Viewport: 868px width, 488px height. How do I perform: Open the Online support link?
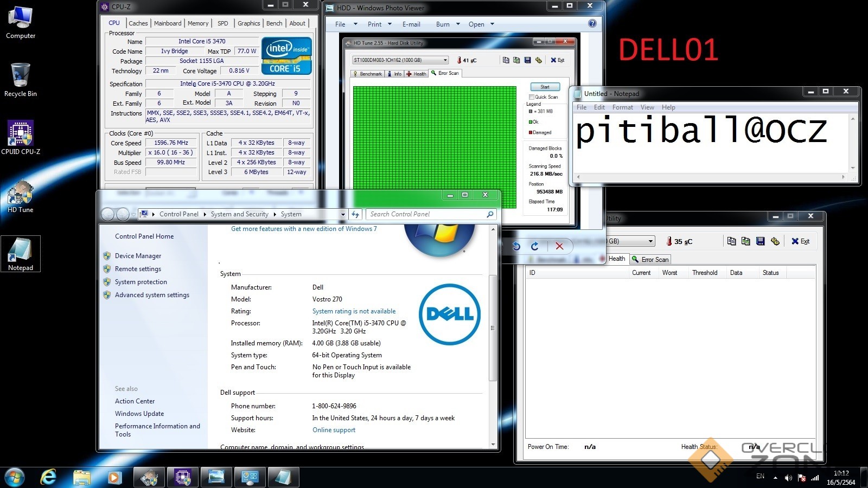(334, 430)
